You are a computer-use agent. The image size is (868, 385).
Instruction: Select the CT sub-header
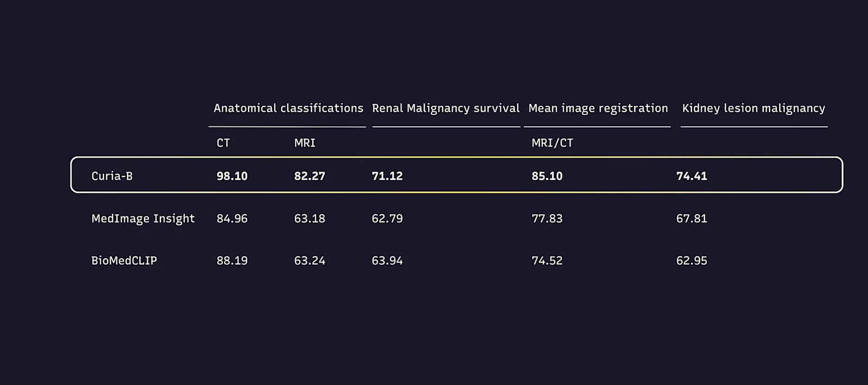click(x=224, y=143)
